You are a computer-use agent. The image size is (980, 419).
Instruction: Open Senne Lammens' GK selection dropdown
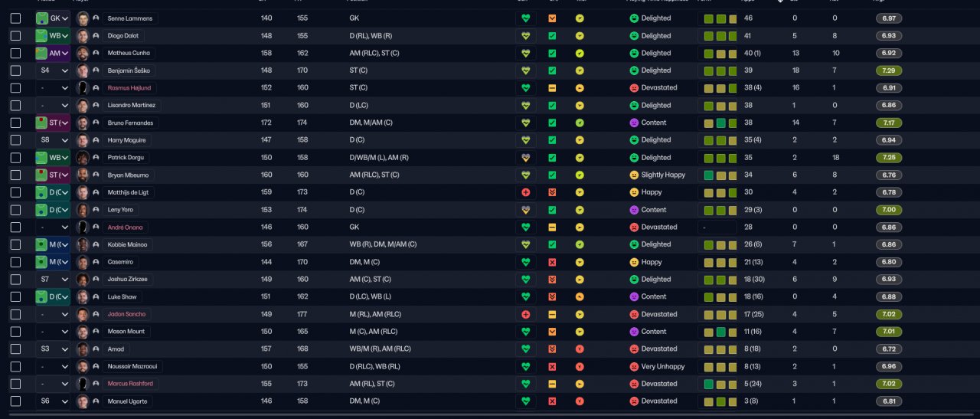click(53, 18)
